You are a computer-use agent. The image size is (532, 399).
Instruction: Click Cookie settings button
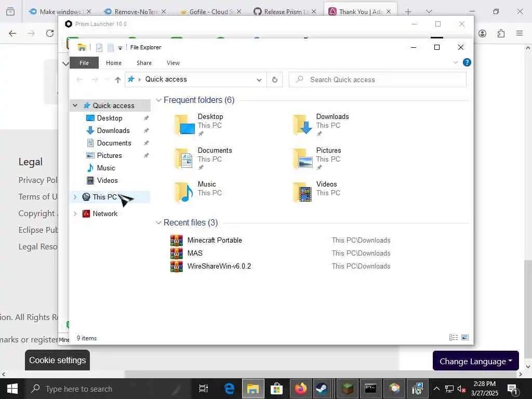coord(57,361)
